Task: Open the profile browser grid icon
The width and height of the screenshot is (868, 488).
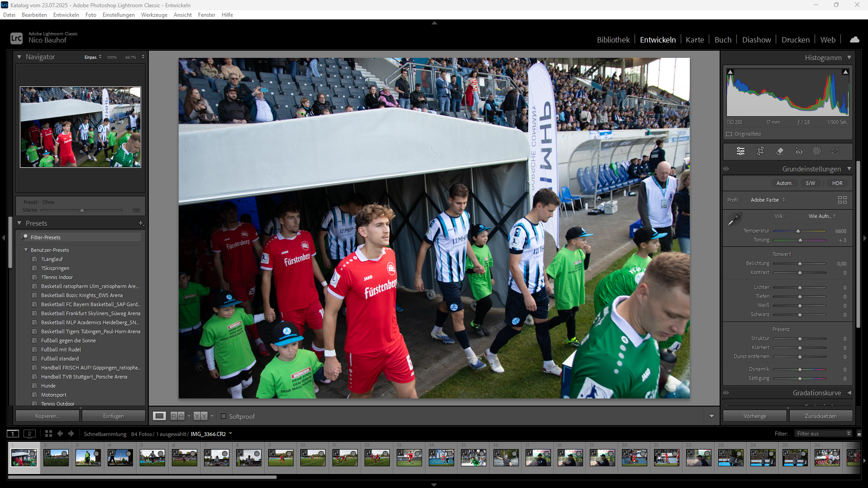Action: click(842, 200)
